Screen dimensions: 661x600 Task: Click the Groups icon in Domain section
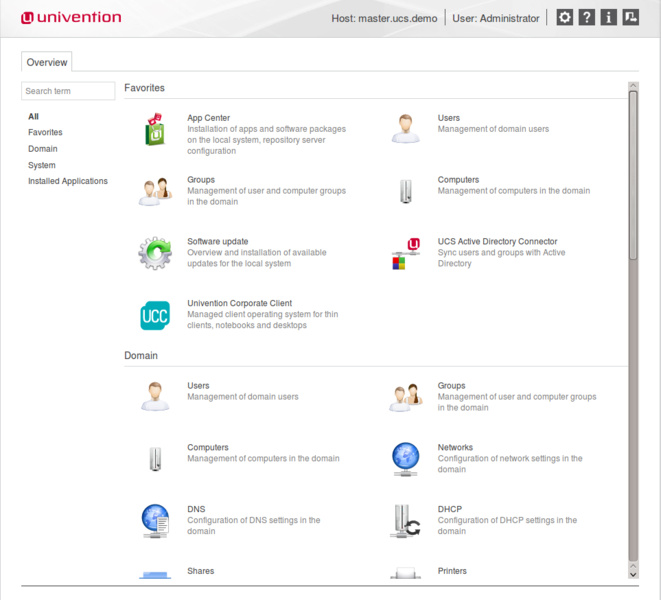point(405,397)
